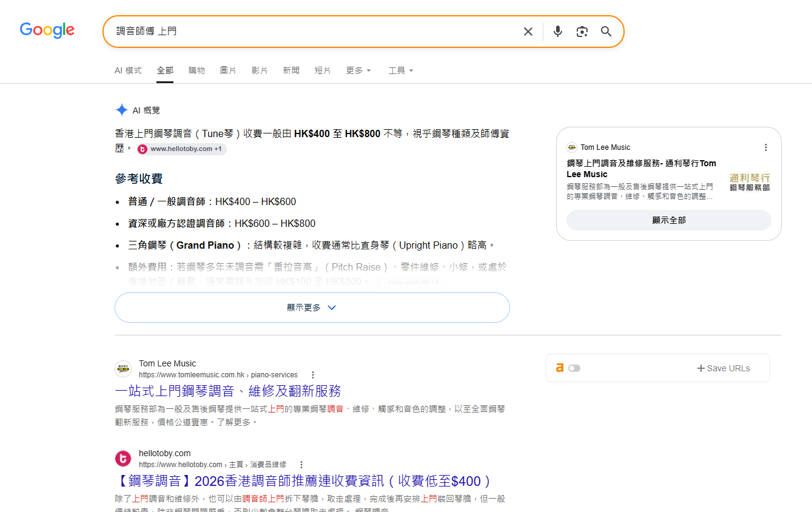The height and width of the screenshot is (512, 812).
Task: Toggle the extension switch beside orange 'a'
Action: (574, 368)
